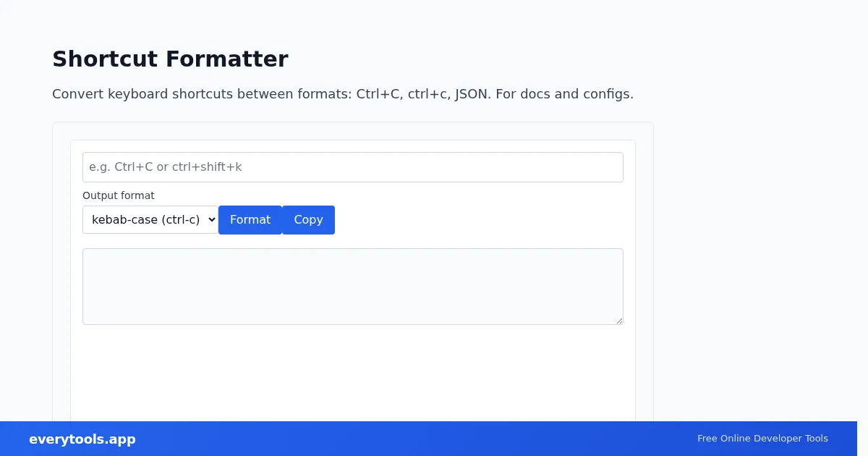Click the blue Format button
868x456 pixels.
click(250, 220)
